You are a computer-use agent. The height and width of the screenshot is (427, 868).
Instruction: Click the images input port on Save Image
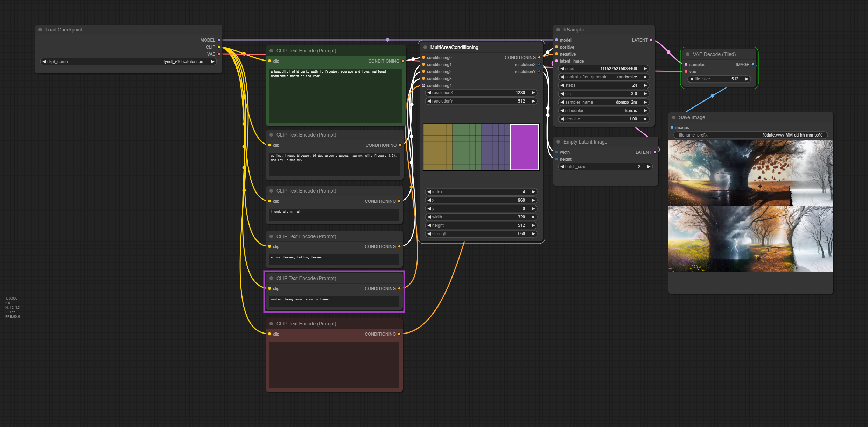point(672,127)
